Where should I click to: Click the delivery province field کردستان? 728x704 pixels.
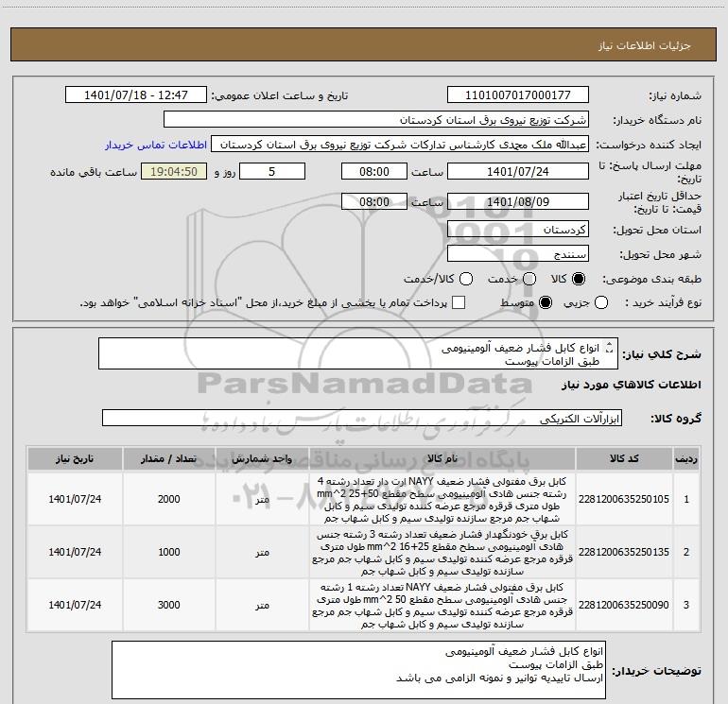coord(518,229)
